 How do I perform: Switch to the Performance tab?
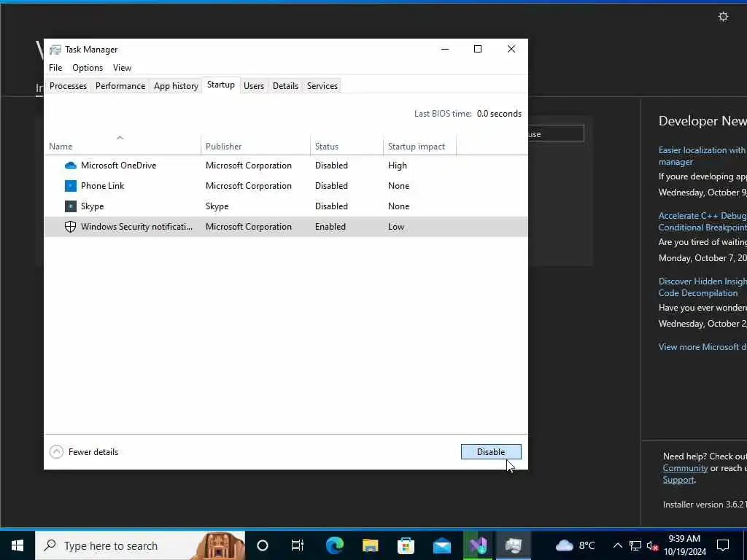[x=120, y=86]
